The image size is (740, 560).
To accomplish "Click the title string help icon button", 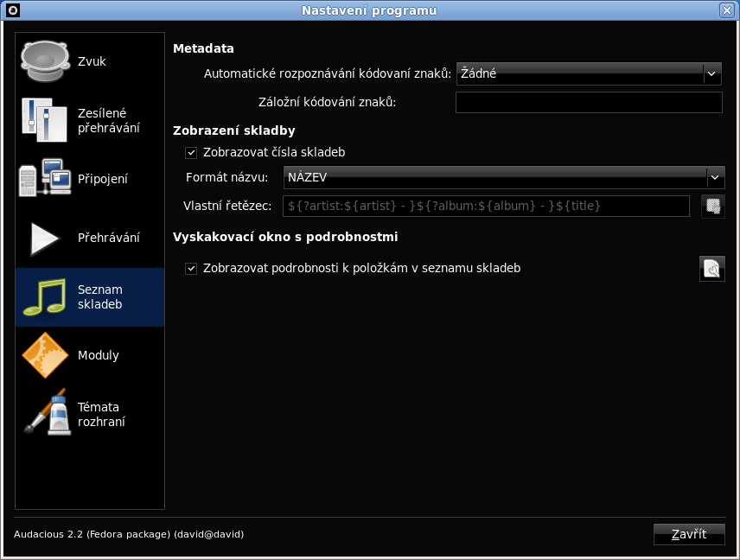I will point(712,207).
